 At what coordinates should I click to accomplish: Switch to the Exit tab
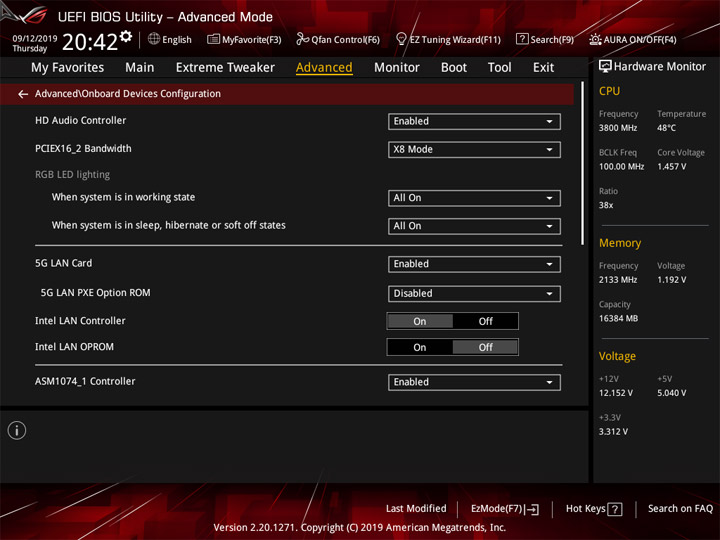[543, 68]
